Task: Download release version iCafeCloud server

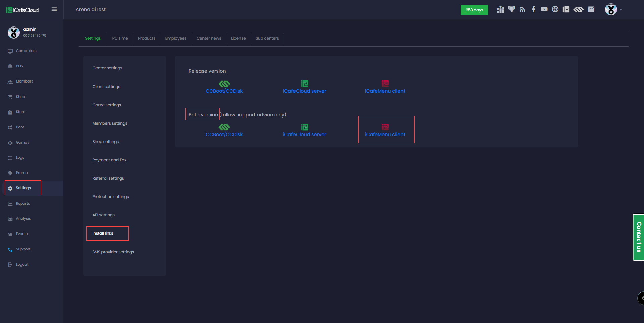Action: (305, 91)
